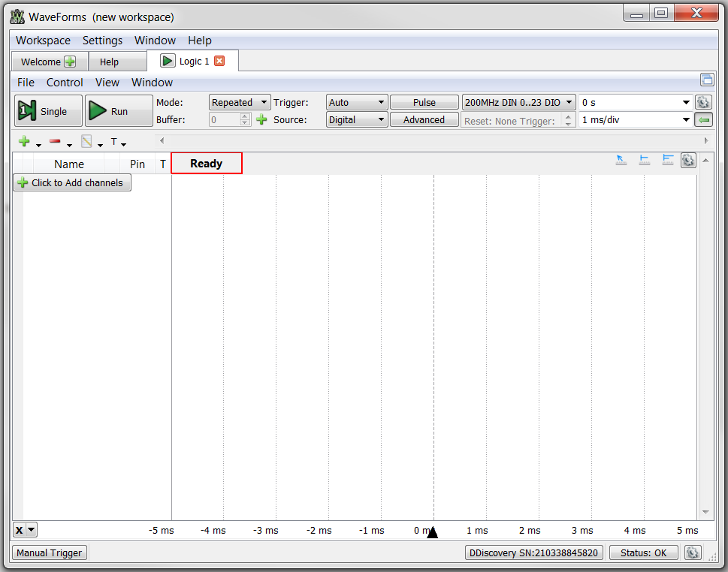Screen dimensions: 728x572
Task: Start acquisition with the Run button
Action: coord(119,111)
